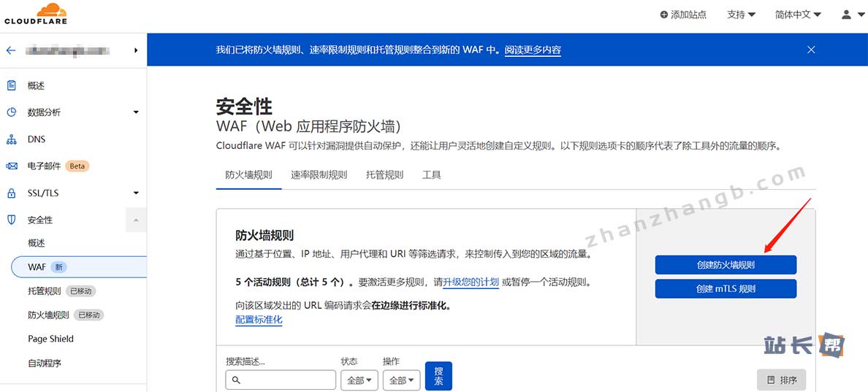The width and height of the screenshot is (868, 392).
Task: Switch to the 托管规则 tab
Action: coord(384,175)
